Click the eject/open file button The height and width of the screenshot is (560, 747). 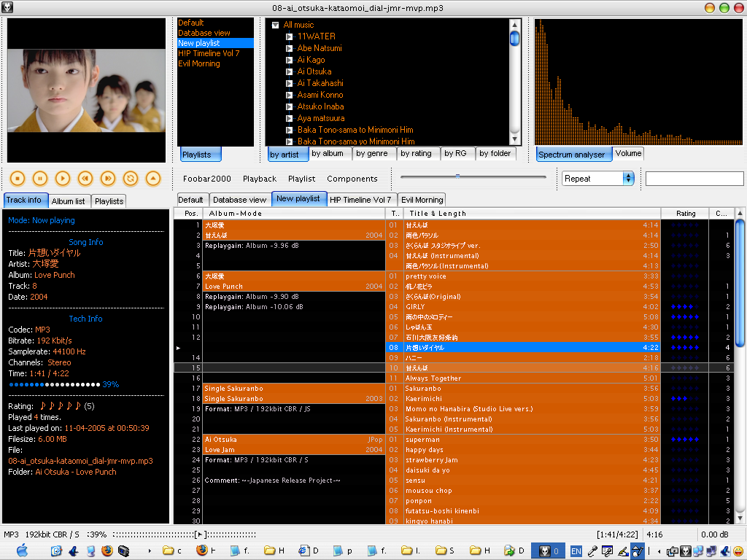click(x=152, y=178)
